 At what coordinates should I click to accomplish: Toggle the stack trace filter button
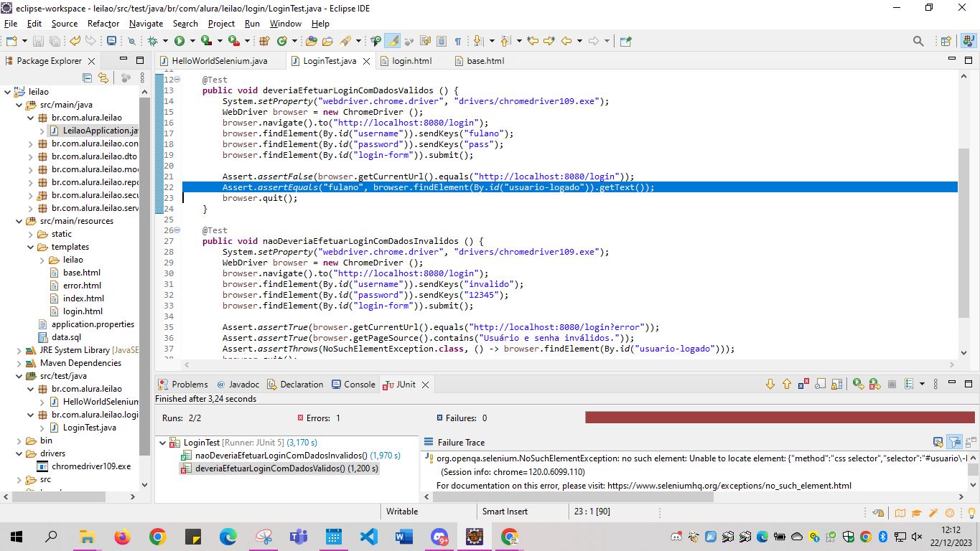(x=954, y=442)
